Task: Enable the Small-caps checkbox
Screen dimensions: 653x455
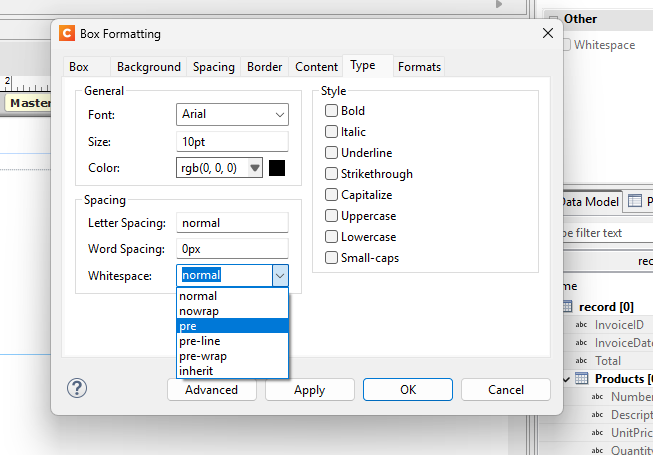Action: point(332,258)
